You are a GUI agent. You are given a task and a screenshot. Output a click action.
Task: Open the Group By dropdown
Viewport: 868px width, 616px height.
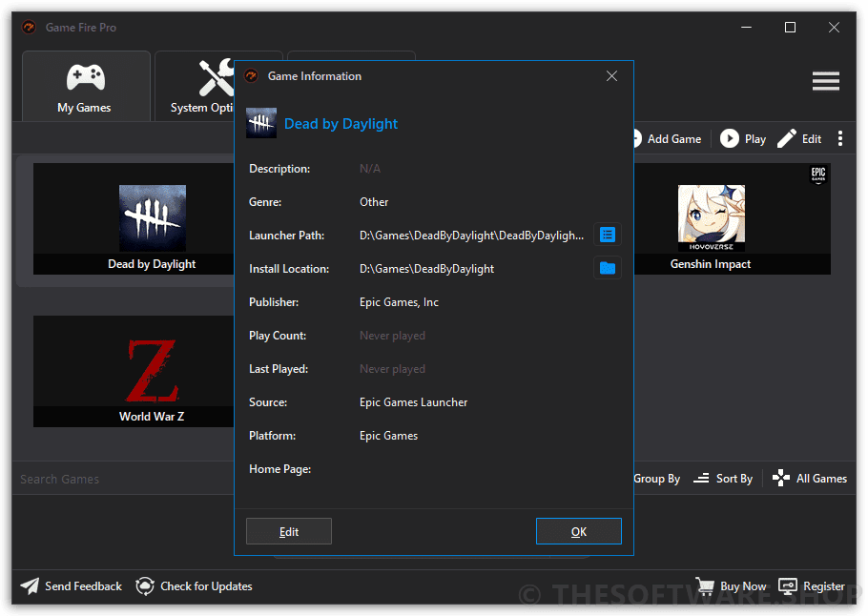click(x=656, y=478)
